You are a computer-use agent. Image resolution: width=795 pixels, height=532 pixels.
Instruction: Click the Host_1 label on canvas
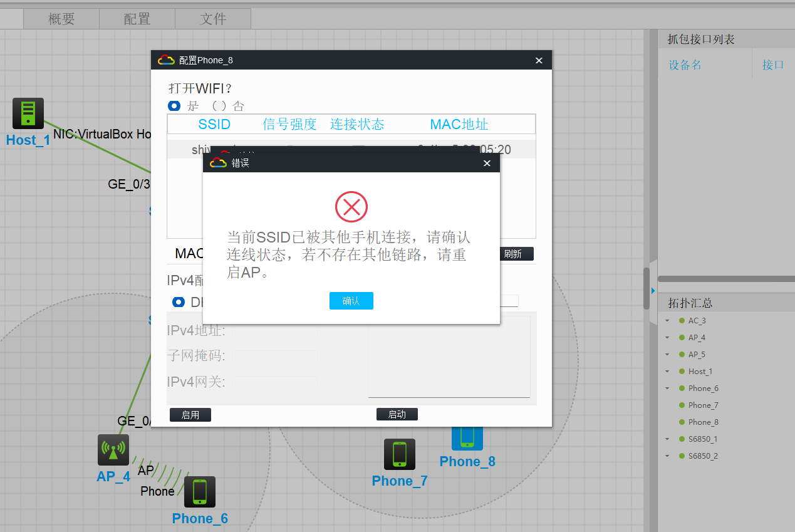point(28,140)
